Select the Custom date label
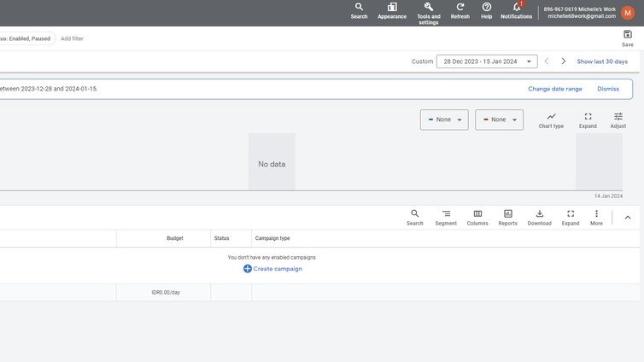This screenshot has height=362, width=644. pyautogui.click(x=422, y=61)
